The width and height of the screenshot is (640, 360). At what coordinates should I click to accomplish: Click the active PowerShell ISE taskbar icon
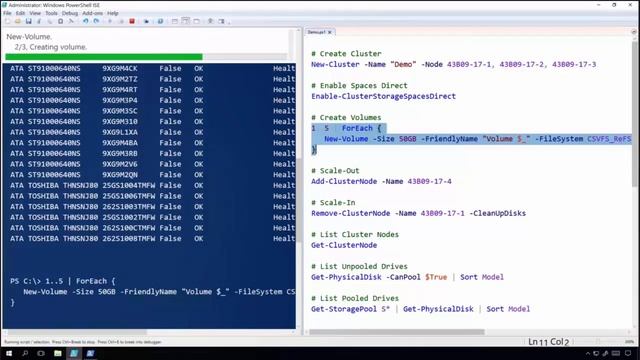(x=74, y=353)
